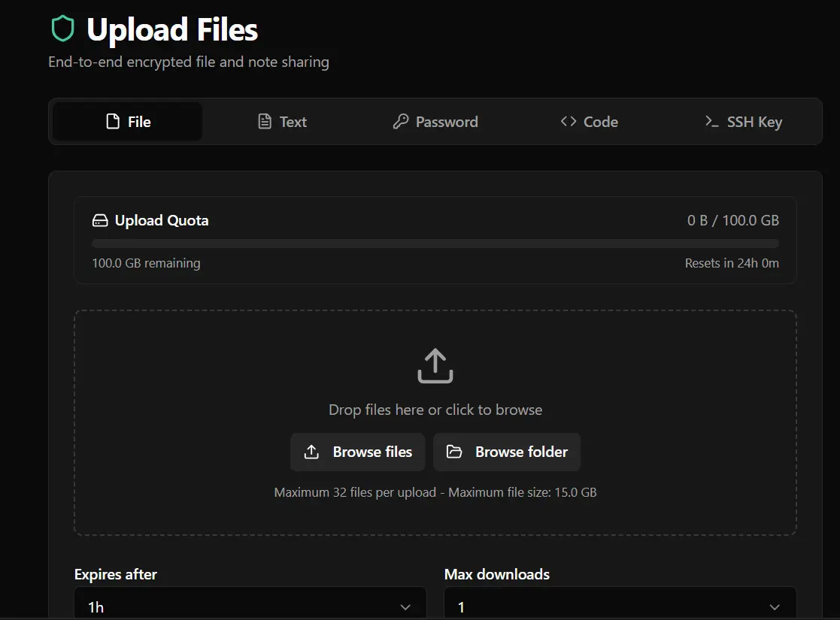Click the large upload arrow icon in the drop zone
The image size is (840, 620).
435,366
